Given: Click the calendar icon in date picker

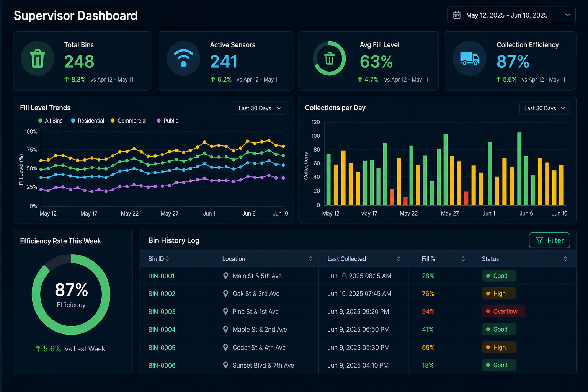Looking at the screenshot, I should (457, 15).
